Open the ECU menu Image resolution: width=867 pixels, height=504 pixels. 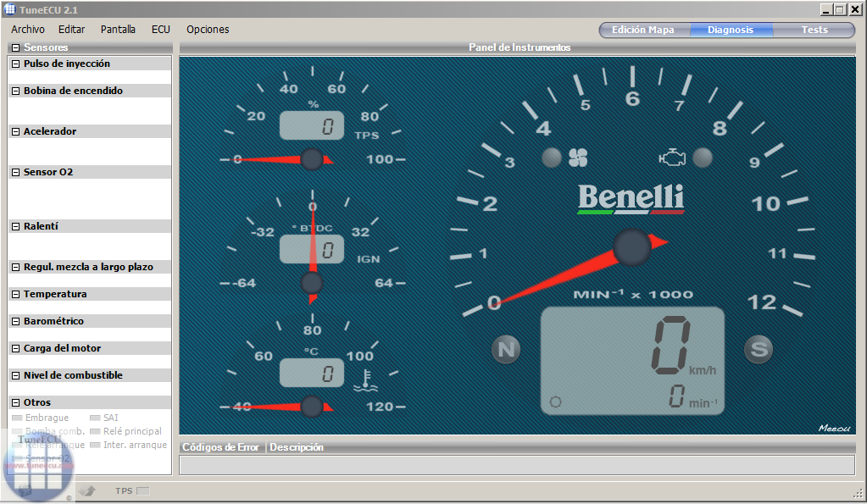(x=161, y=30)
